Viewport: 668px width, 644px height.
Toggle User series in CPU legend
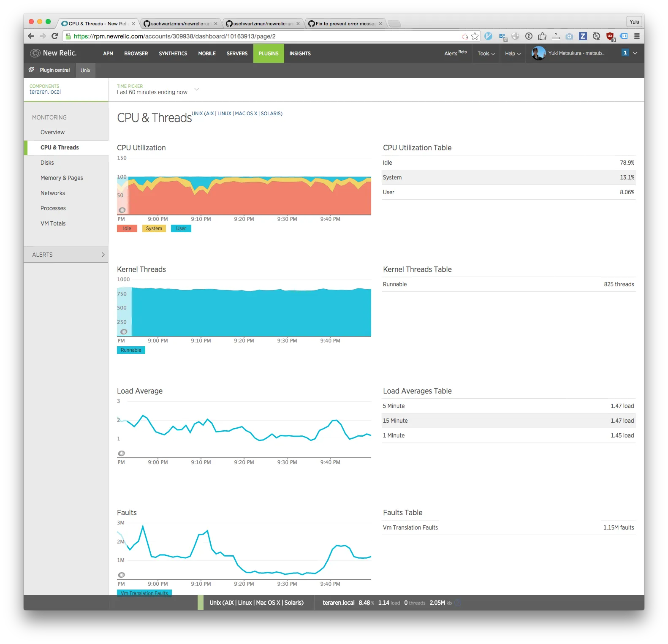coord(181,228)
